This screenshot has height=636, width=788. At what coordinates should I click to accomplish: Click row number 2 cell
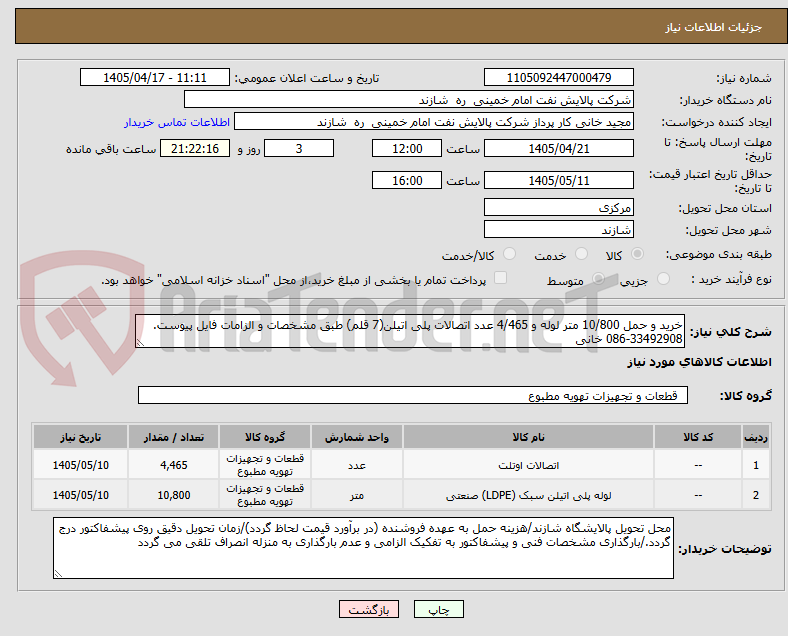(x=755, y=495)
